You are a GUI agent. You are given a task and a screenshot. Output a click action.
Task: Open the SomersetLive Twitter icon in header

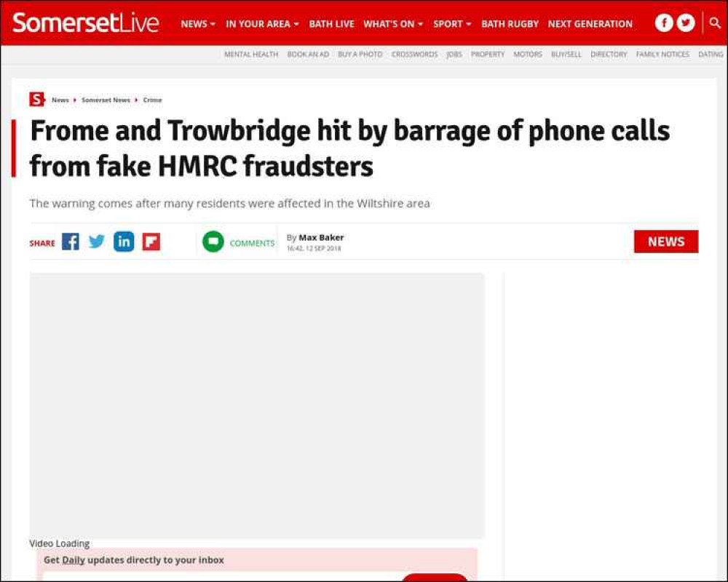point(686,23)
